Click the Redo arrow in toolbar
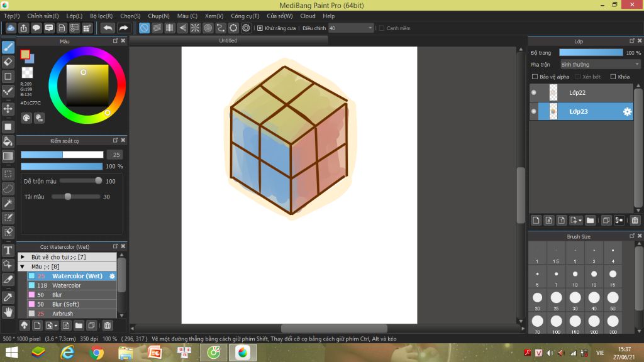 coord(123,28)
